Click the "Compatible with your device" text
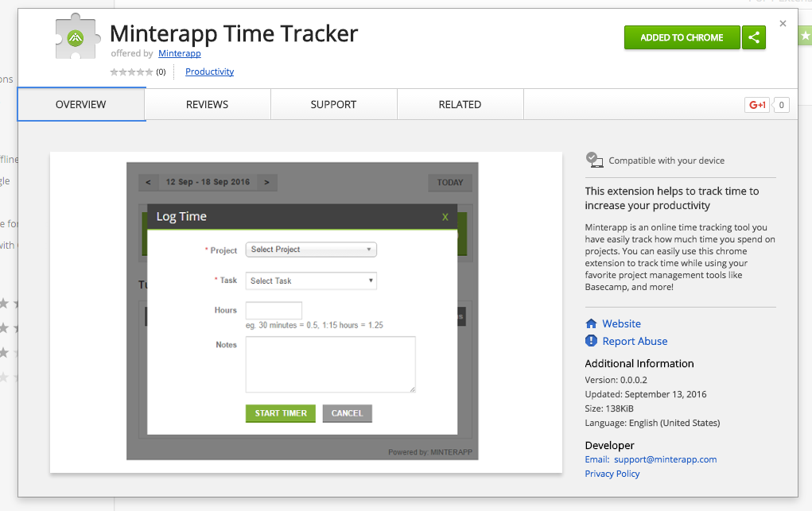Screen dimensions: 812x511 pyautogui.click(x=666, y=161)
